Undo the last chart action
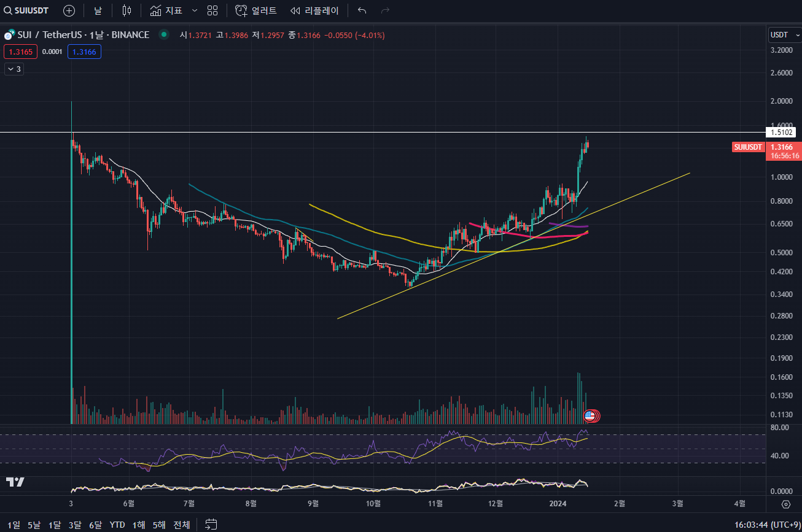The image size is (802, 532). pos(362,10)
